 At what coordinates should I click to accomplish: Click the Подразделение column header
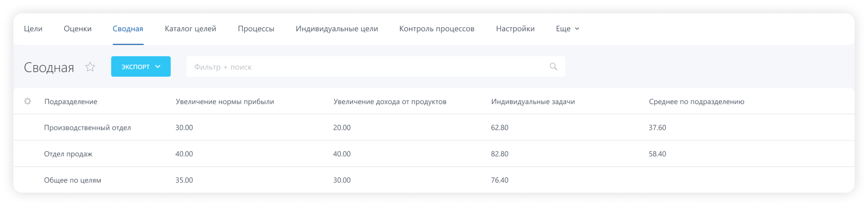[x=71, y=102]
